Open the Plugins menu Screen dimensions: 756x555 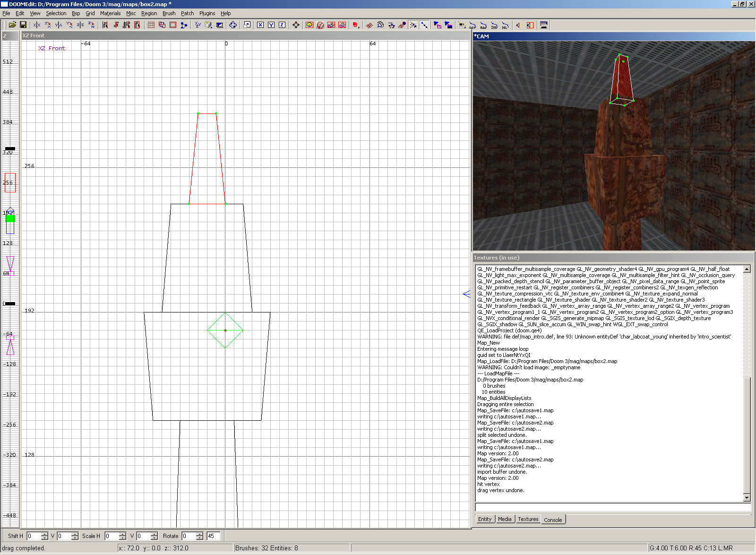point(207,13)
